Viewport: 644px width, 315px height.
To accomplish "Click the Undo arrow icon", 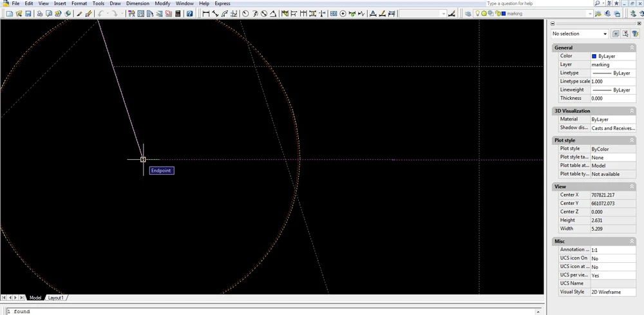I will (x=100, y=14).
